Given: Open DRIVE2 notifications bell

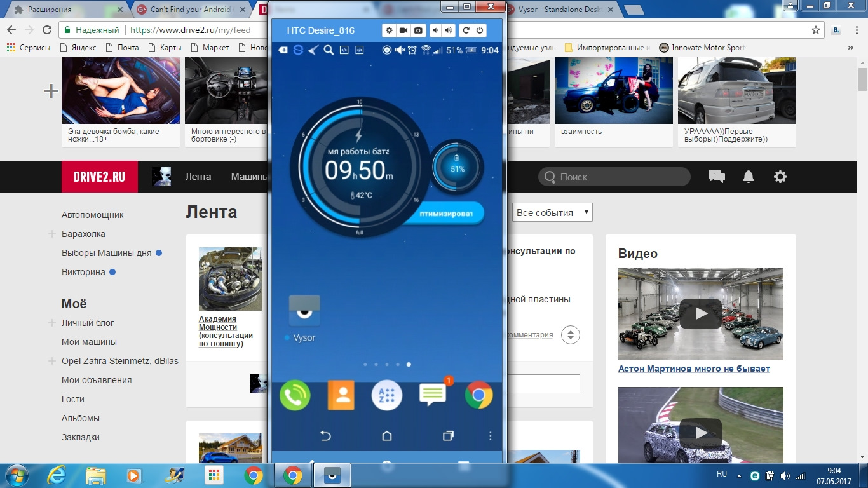Looking at the screenshot, I should pyautogui.click(x=749, y=177).
